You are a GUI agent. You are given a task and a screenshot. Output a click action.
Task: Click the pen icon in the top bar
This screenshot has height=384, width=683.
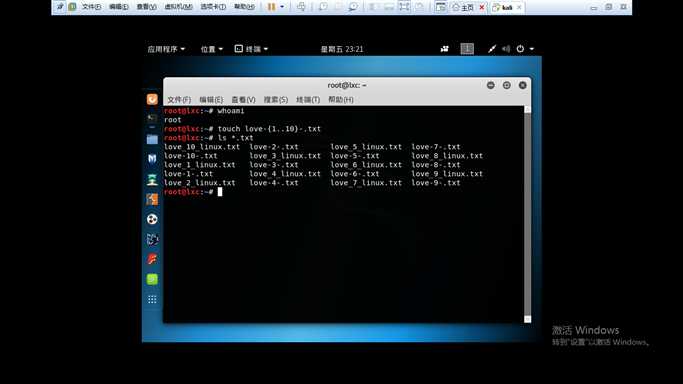click(492, 49)
